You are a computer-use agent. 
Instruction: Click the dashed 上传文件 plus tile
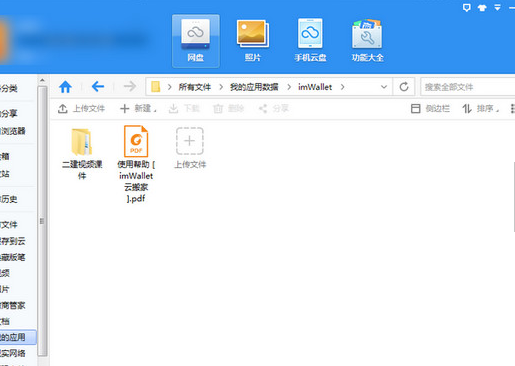190,147
